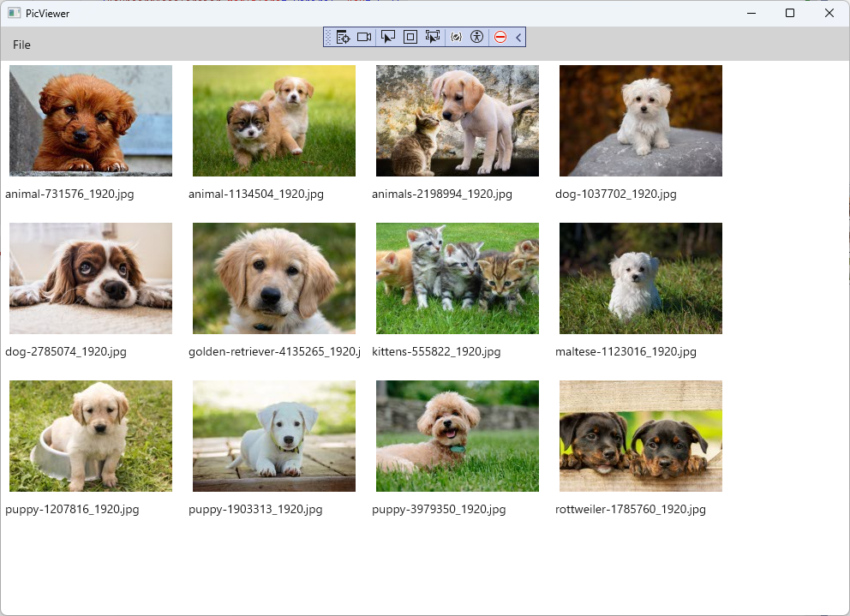The image size is (850, 616).
Task: Click filename animals-2198994_1920.jpg
Action: [x=442, y=194]
